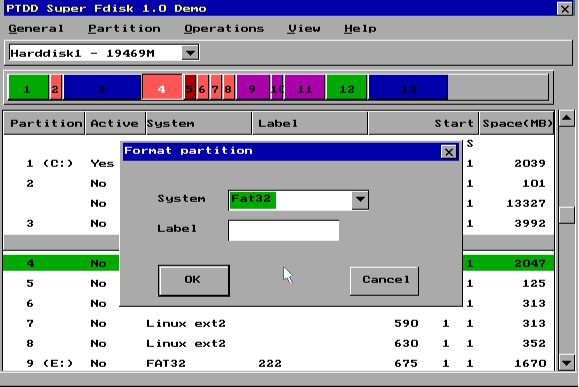
Task: Confirm formatting with the OK button
Action: point(193,280)
